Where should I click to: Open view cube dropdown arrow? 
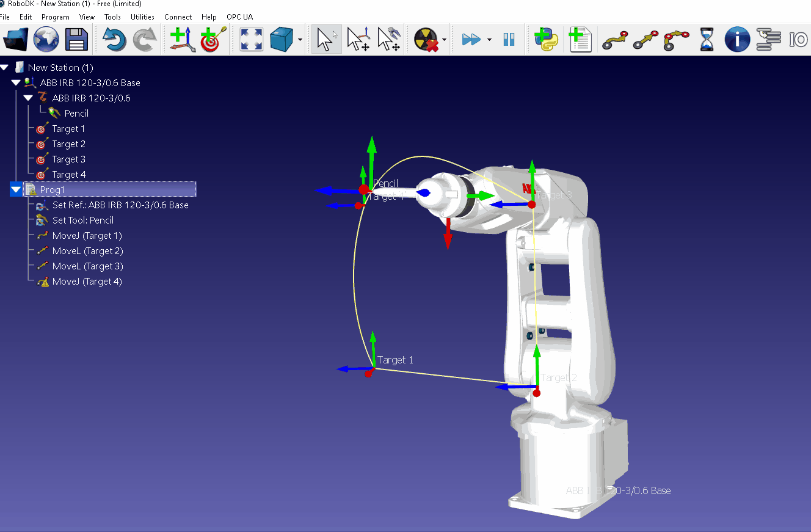click(300, 40)
